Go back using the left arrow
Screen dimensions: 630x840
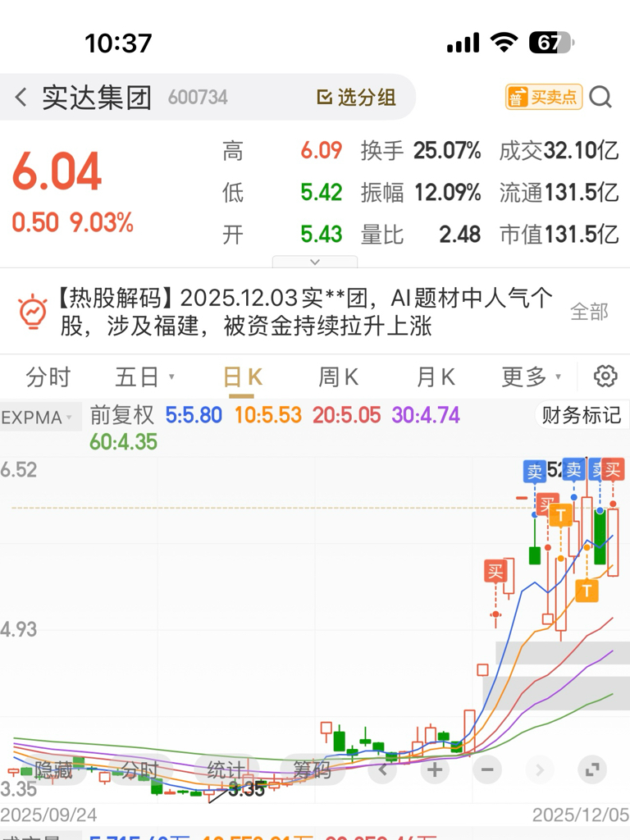(x=21, y=98)
